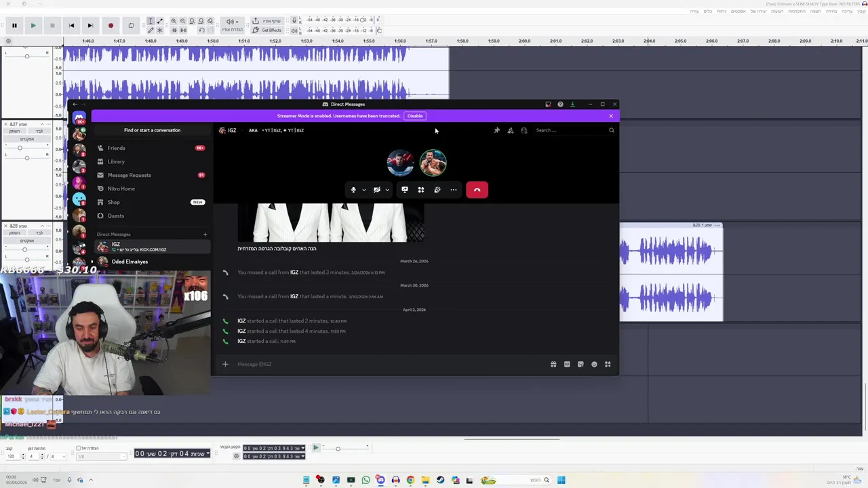Image resolution: width=868 pixels, height=488 pixels.
Task: Select the Envelope tool
Action: click(x=160, y=21)
